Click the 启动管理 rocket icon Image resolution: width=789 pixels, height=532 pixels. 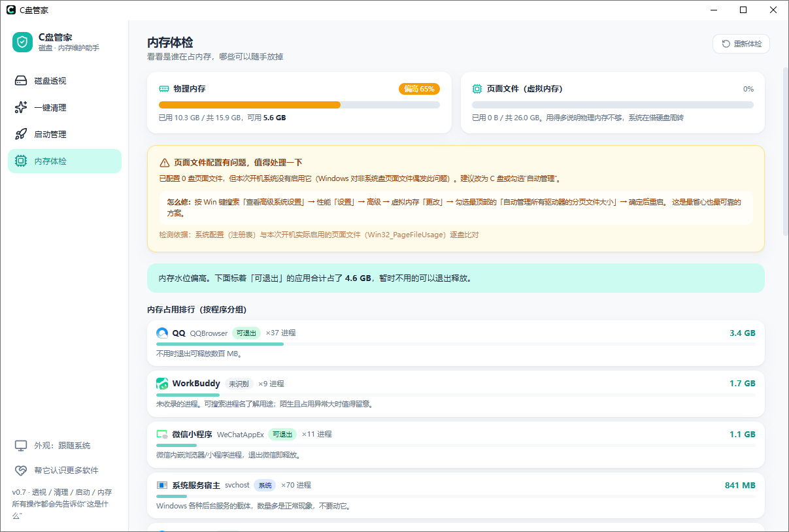tap(21, 134)
